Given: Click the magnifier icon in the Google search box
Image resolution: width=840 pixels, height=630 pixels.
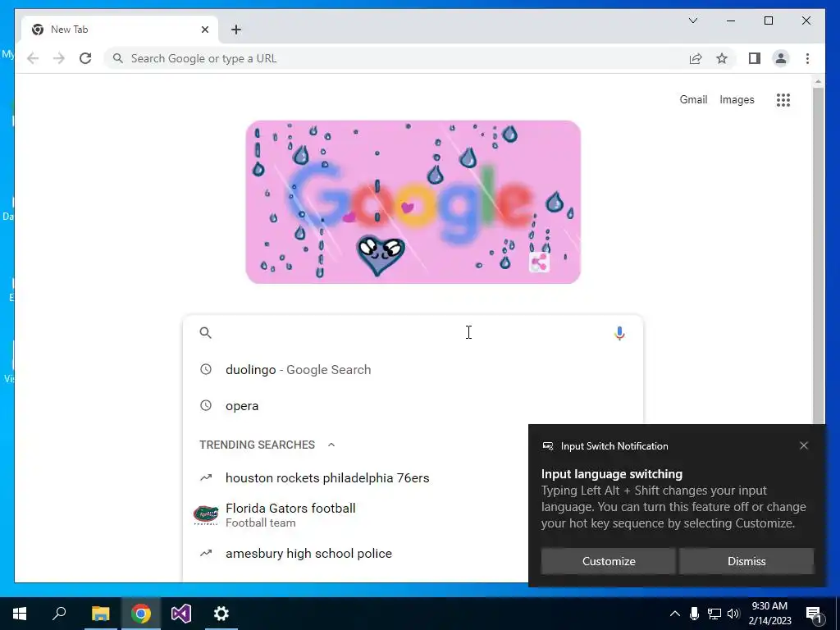Looking at the screenshot, I should 206,333.
